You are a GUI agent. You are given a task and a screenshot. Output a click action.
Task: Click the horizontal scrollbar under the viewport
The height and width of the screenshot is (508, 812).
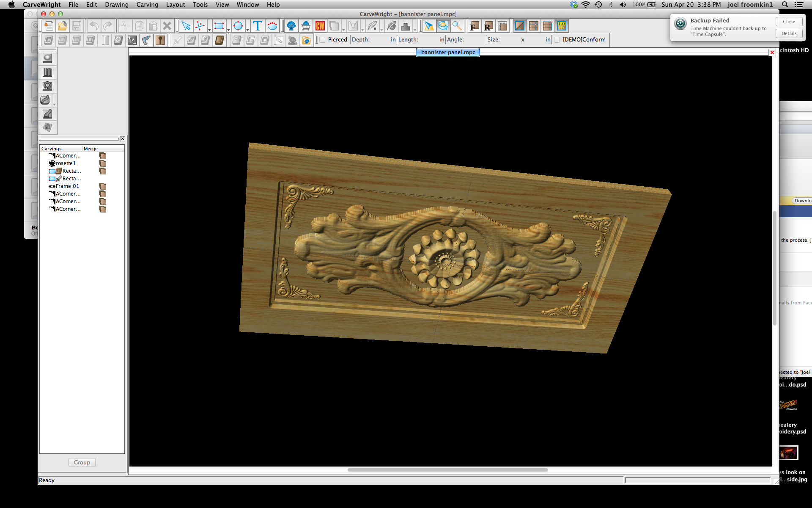click(448, 469)
